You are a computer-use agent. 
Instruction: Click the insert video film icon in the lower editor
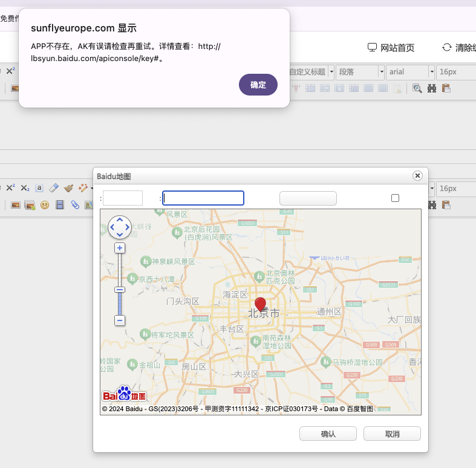point(60,205)
